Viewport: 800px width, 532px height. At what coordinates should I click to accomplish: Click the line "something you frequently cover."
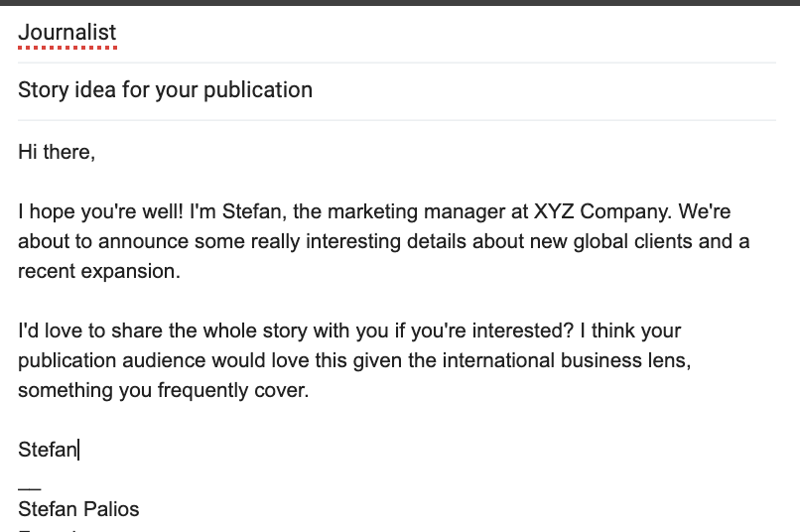click(164, 390)
